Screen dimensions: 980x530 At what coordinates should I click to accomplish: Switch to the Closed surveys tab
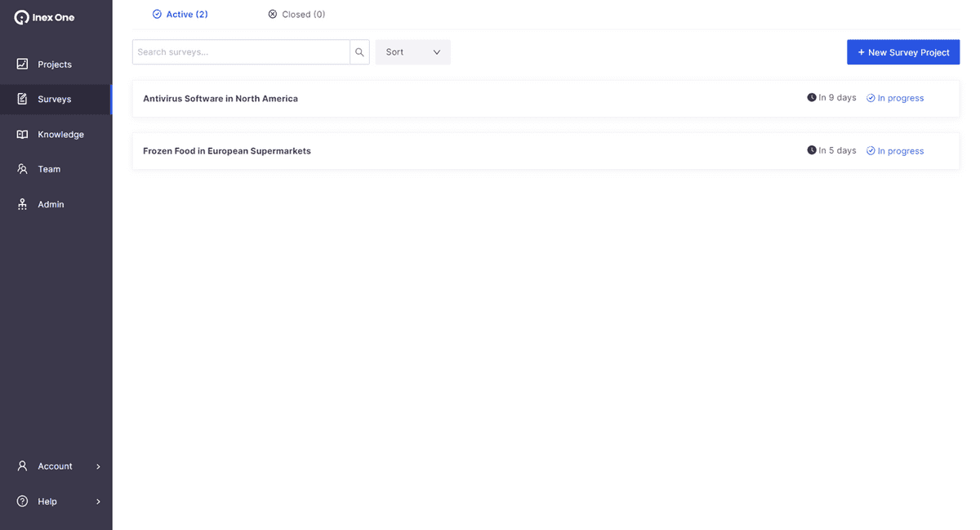tap(296, 14)
